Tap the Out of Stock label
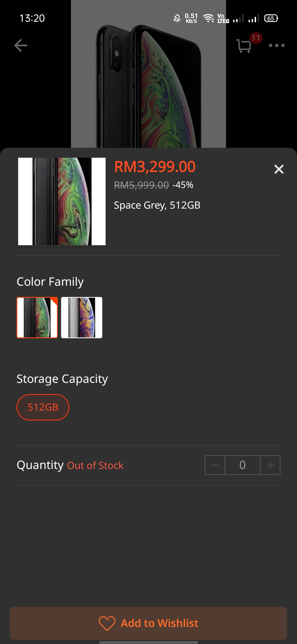Image resolution: width=297 pixels, height=644 pixels. tap(95, 465)
